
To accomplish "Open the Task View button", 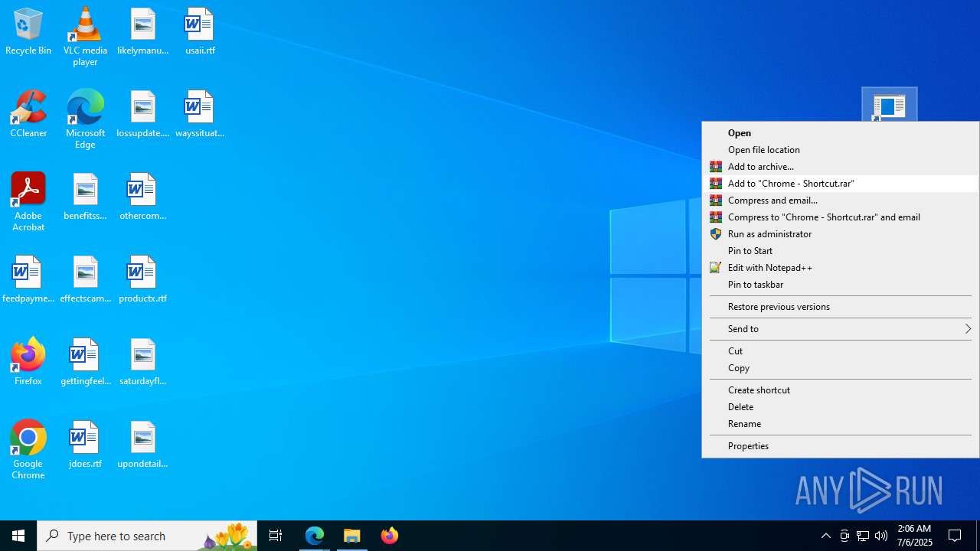I will (276, 536).
